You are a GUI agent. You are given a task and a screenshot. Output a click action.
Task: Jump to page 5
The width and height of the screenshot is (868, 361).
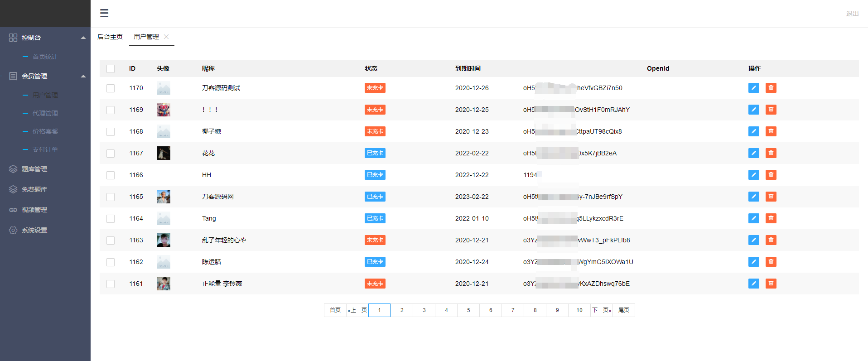pyautogui.click(x=468, y=310)
